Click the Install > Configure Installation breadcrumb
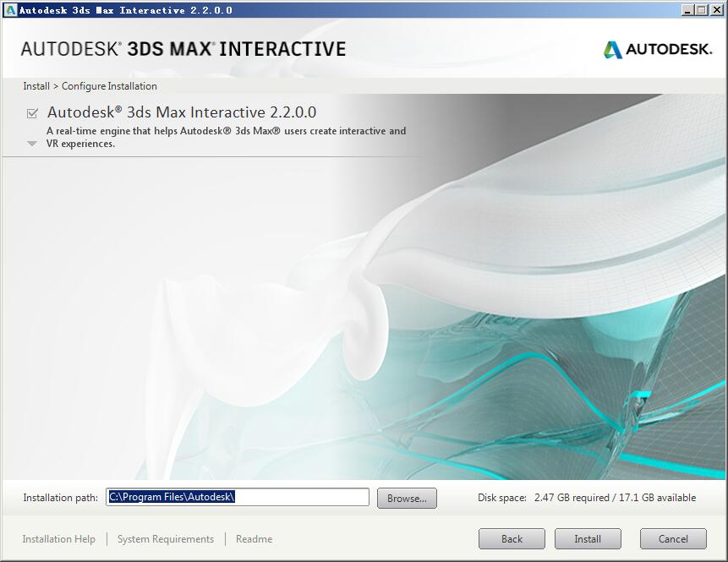This screenshot has width=728, height=562. (x=90, y=86)
